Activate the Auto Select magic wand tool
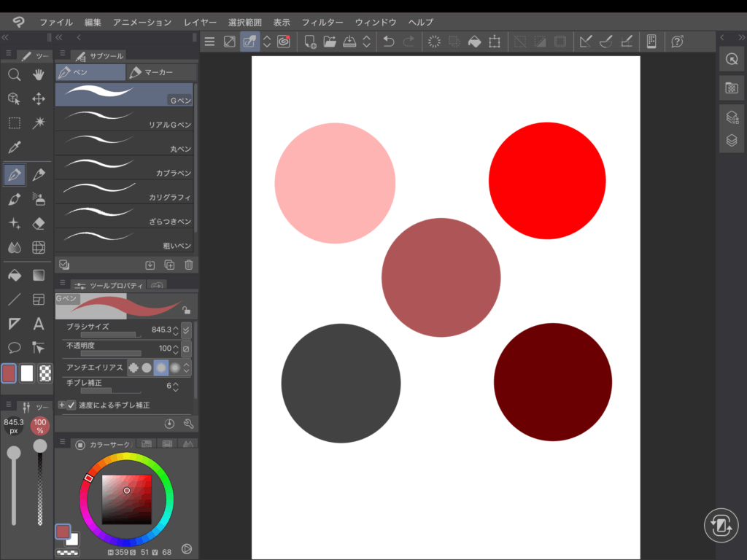The height and width of the screenshot is (560, 747). [x=39, y=122]
